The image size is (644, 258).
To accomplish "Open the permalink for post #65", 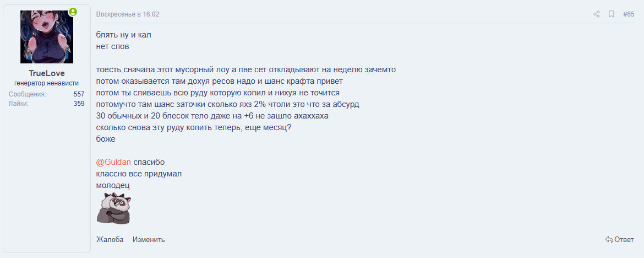I will 628,14.
